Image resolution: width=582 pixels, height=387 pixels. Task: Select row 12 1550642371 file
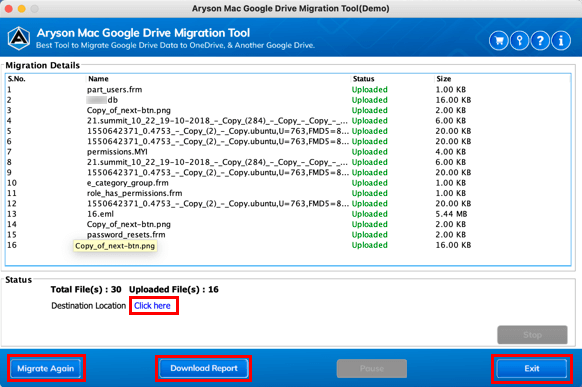coord(288,204)
